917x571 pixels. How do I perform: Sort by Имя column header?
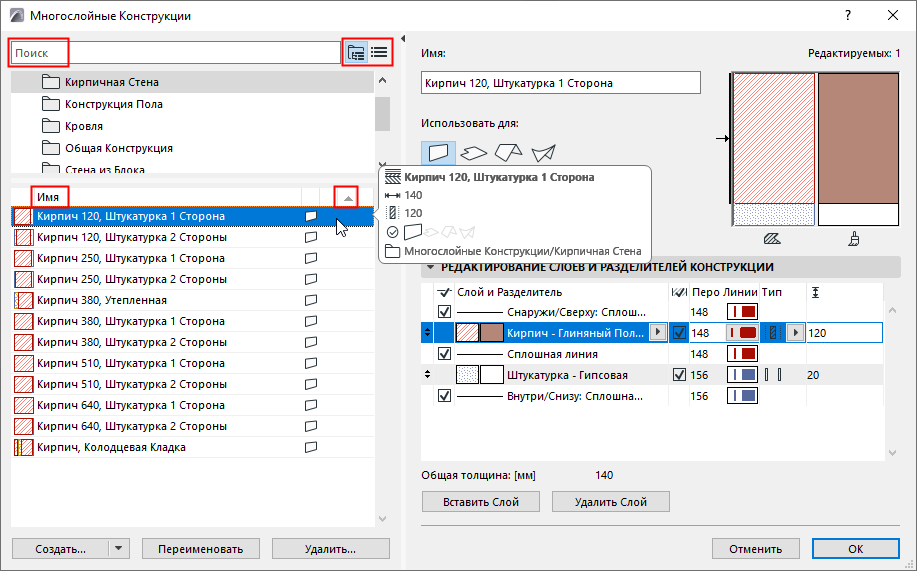coord(48,197)
